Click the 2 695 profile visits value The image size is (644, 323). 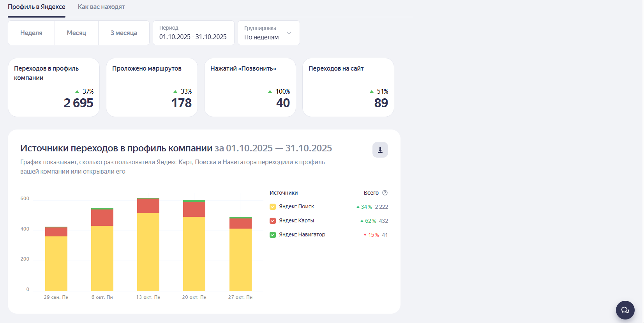79,103
